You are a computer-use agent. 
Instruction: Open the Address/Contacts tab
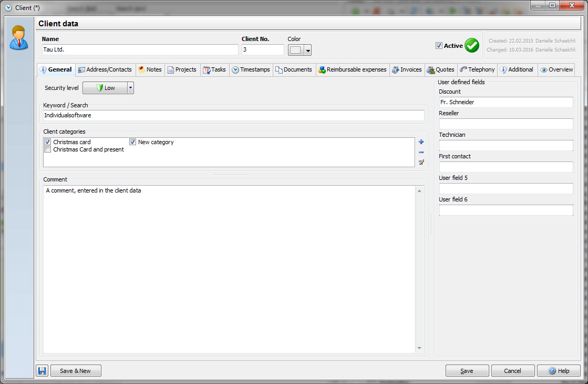click(105, 70)
